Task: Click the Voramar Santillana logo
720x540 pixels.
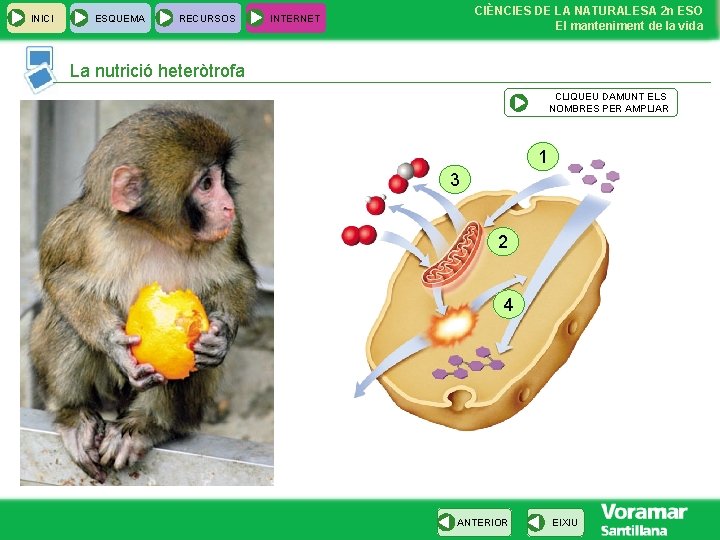Action: point(643,519)
